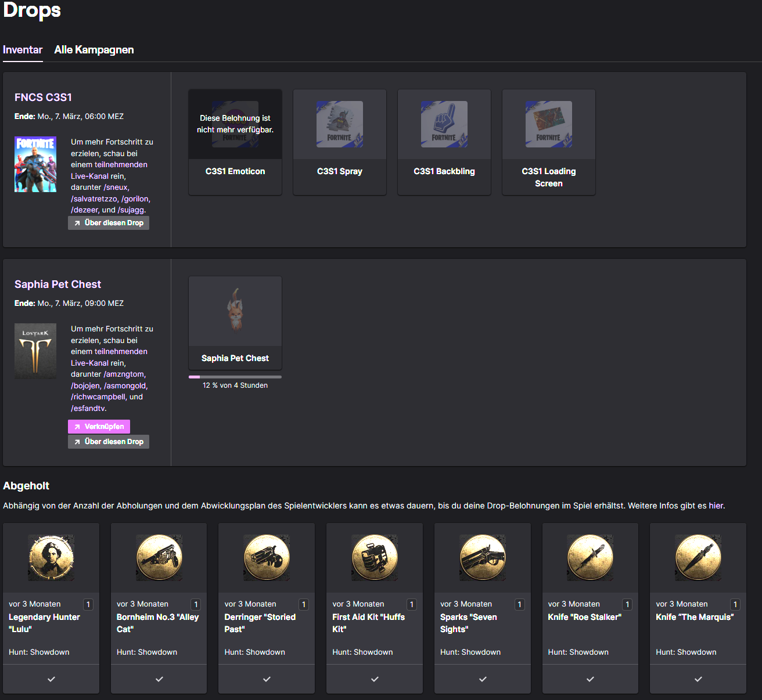Click the checkmark under Knife Roe Stalker
Image resolution: width=762 pixels, height=700 pixels.
(590, 679)
